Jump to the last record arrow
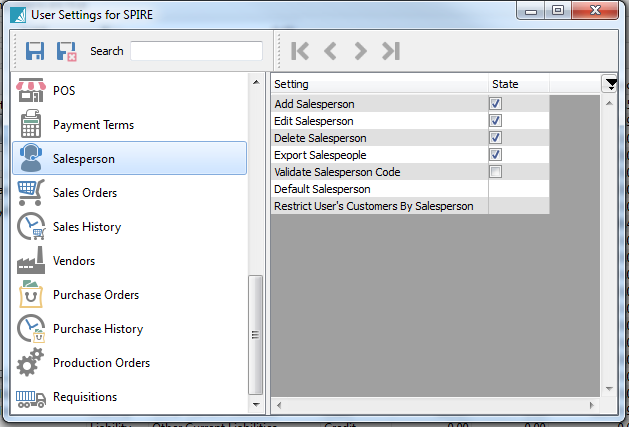The image size is (629, 427). (391, 51)
